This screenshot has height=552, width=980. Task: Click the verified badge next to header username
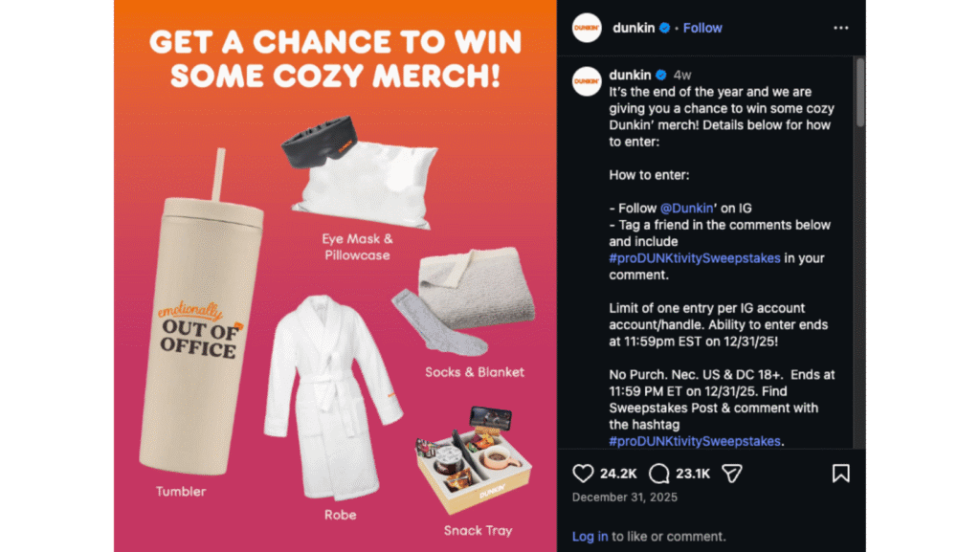[665, 28]
